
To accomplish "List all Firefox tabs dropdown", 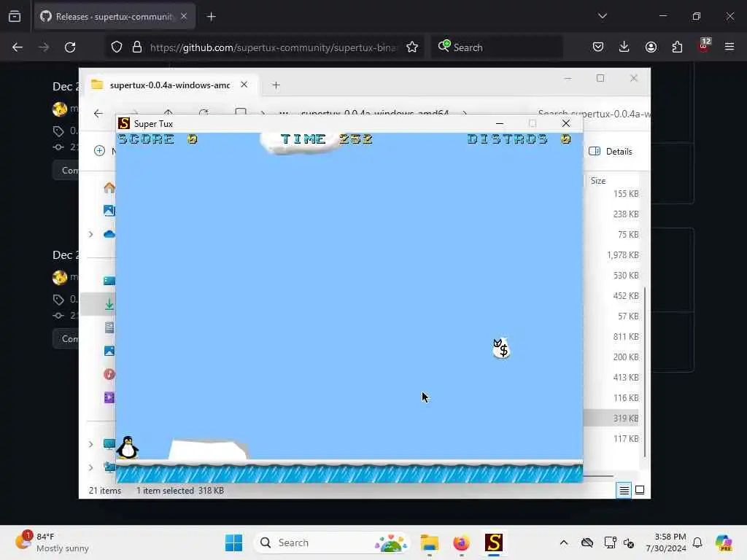I will click(603, 16).
